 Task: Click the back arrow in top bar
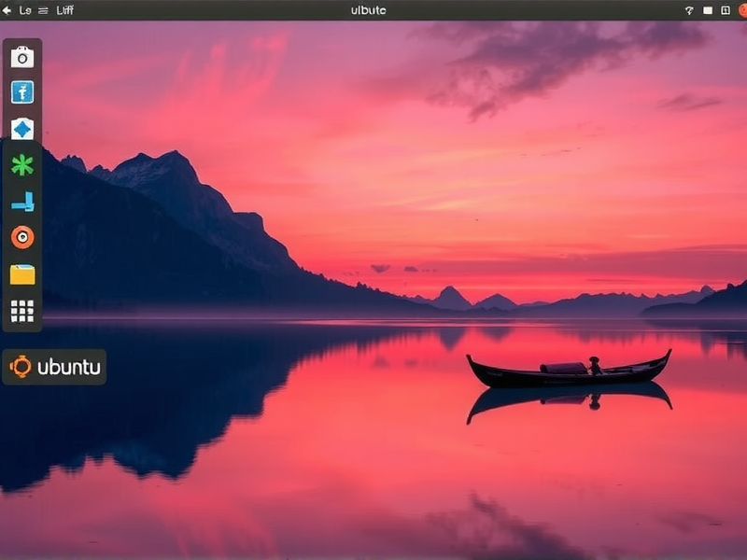pos(7,10)
